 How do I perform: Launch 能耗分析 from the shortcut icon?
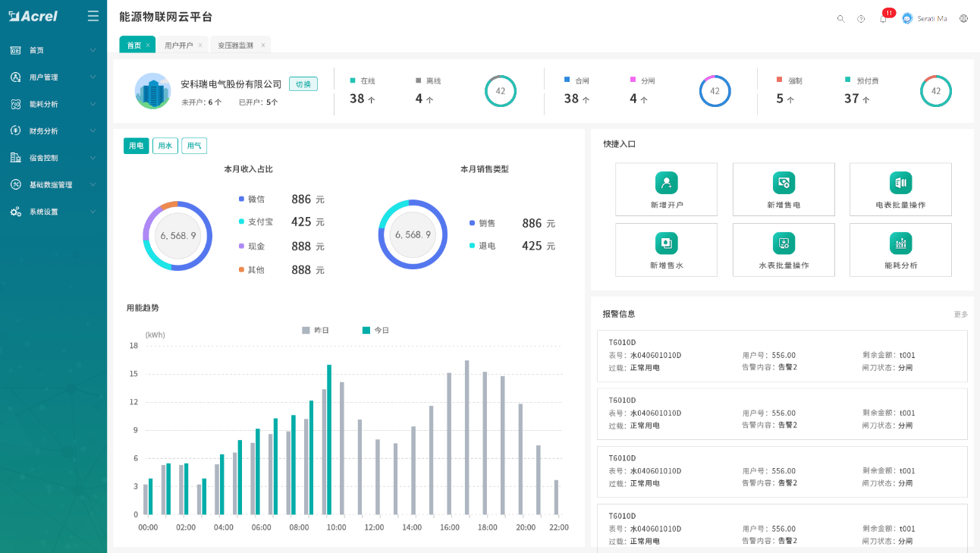point(900,243)
